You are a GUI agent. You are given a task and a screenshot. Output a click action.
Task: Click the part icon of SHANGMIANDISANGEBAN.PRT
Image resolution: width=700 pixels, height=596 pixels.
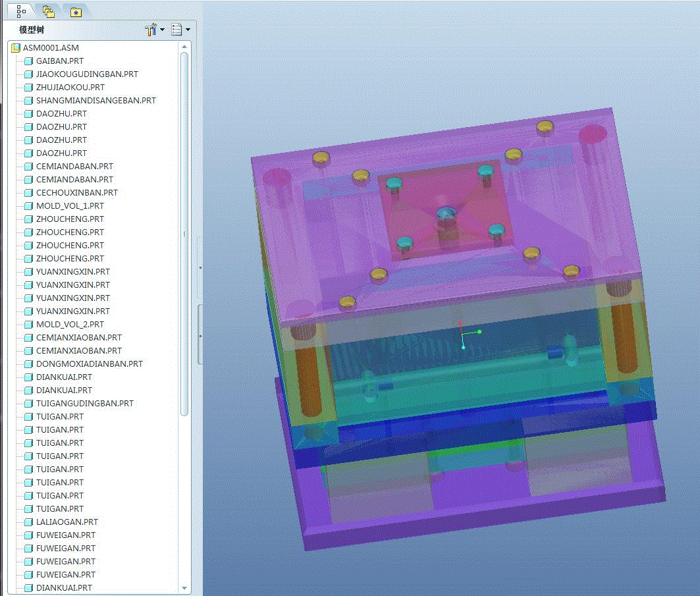[28, 101]
